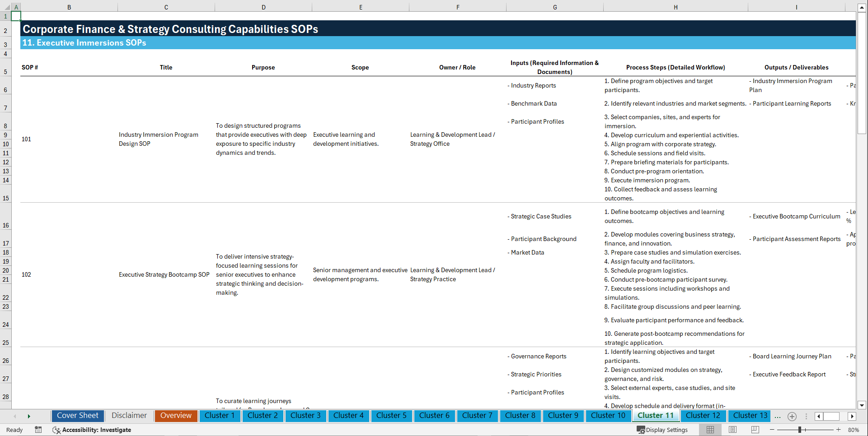Click the right tab-scroll arrow near the scrollbar
Image resolution: width=868 pixels, height=436 pixels.
tap(852, 417)
